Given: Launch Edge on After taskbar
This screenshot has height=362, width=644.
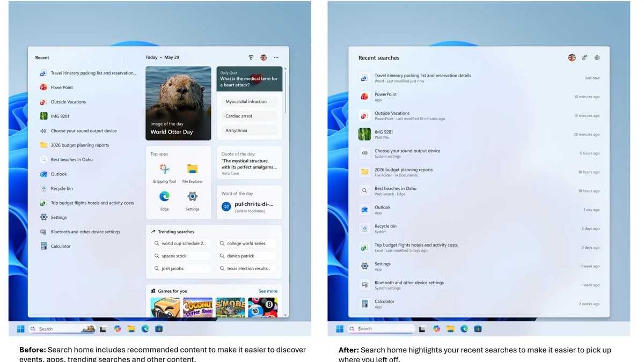Looking at the screenshot, I should pyautogui.click(x=464, y=329).
